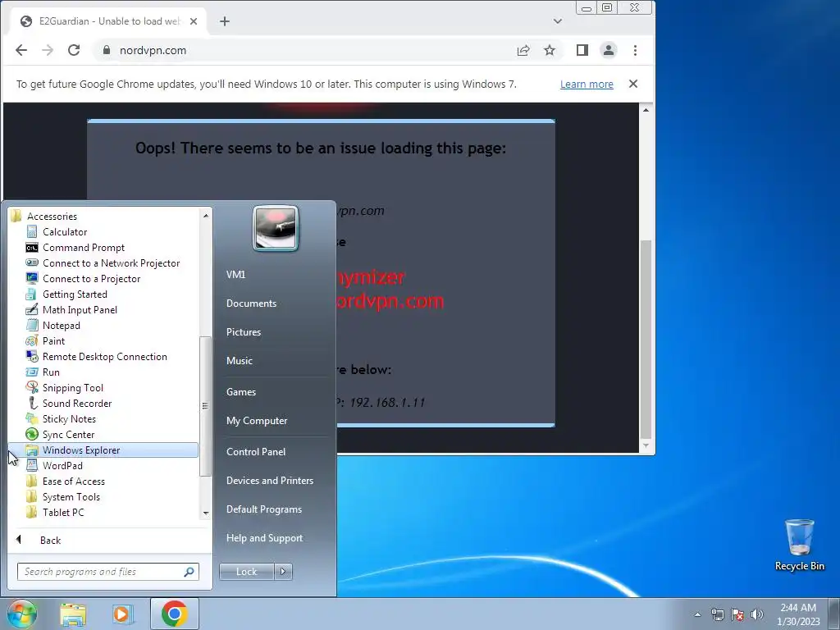840x630 pixels.
Task: Click the Lock button
Action: [x=246, y=572]
